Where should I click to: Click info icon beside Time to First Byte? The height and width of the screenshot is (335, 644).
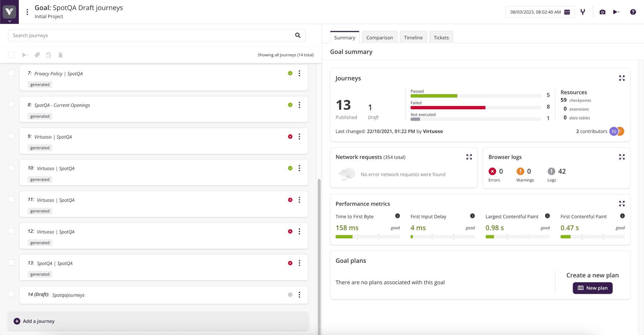click(x=397, y=216)
